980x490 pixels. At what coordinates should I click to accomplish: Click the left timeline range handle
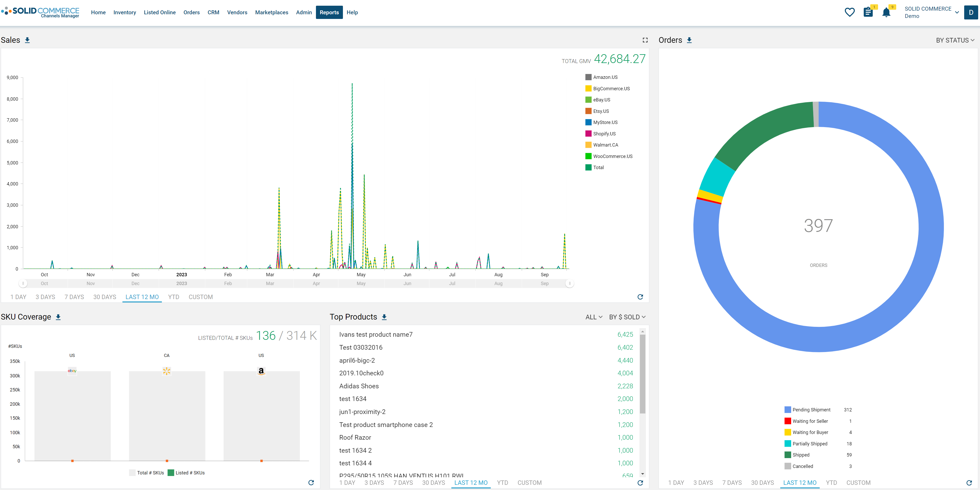pyautogui.click(x=23, y=284)
